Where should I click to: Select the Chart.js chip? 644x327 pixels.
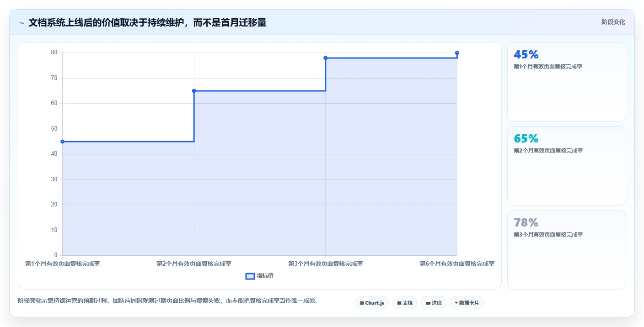point(371,303)
